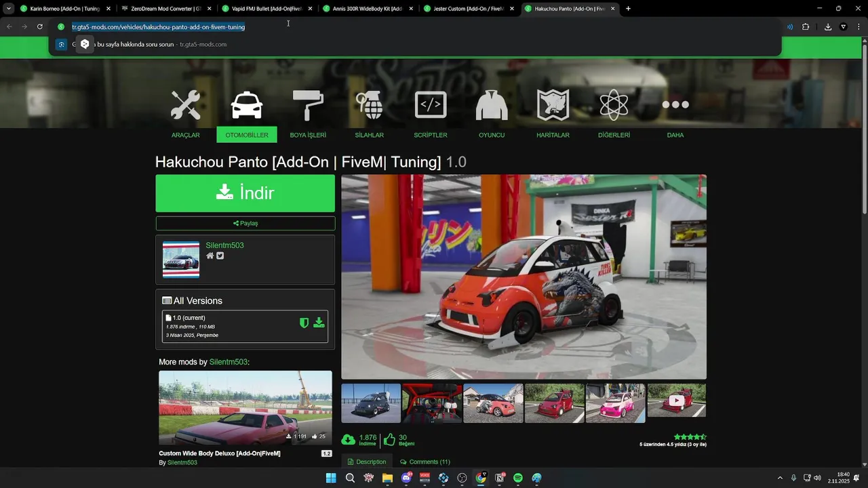Open Silentm503's home page icon
Screen dimensions: 868x488
210,256
